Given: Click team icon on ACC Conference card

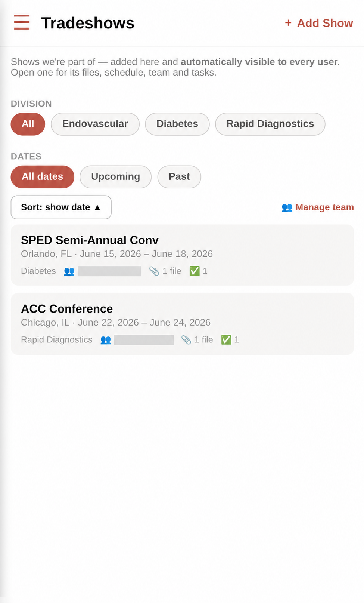Looking at the screenshot, I should pyautogui.click(x=106, y=340).
